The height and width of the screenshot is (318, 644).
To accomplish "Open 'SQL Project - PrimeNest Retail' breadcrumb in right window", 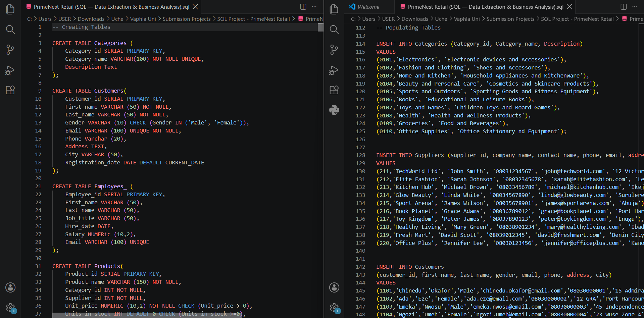I will click(x=577, y=19).
